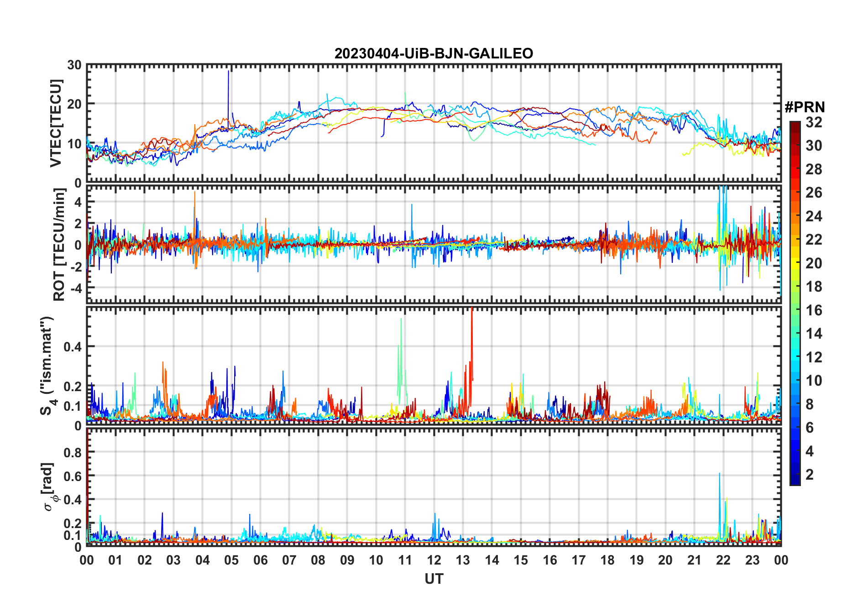Click the x-axis tick label 05

click(231, 560)
